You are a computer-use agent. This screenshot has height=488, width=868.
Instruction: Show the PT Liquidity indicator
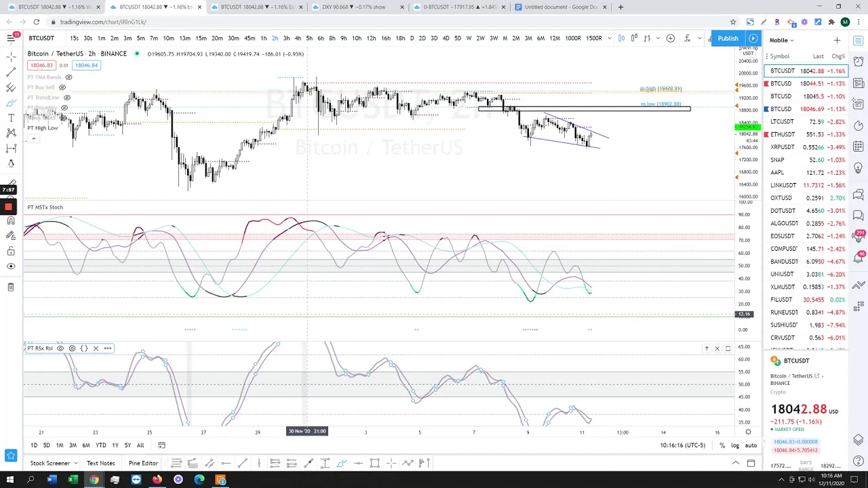(x=64, y=108)
